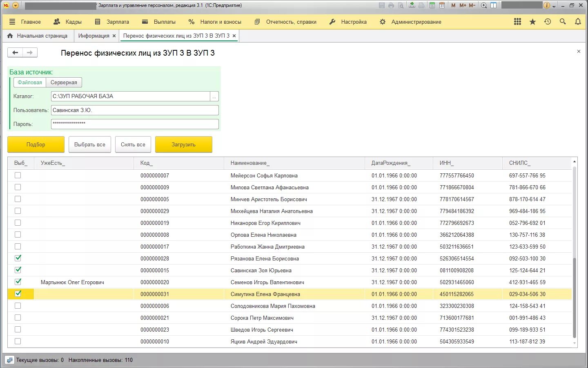
Task: Click the Выбрать все button
Action: tap(90, 144)
